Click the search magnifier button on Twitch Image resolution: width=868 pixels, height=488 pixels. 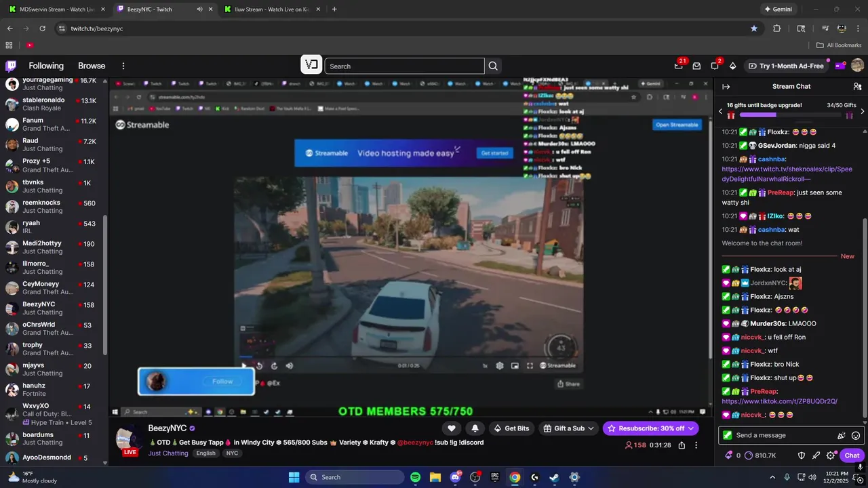click(493, 66)
